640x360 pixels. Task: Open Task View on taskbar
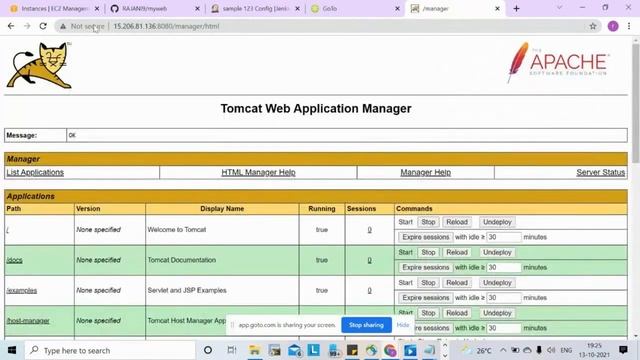coord(231,350)
